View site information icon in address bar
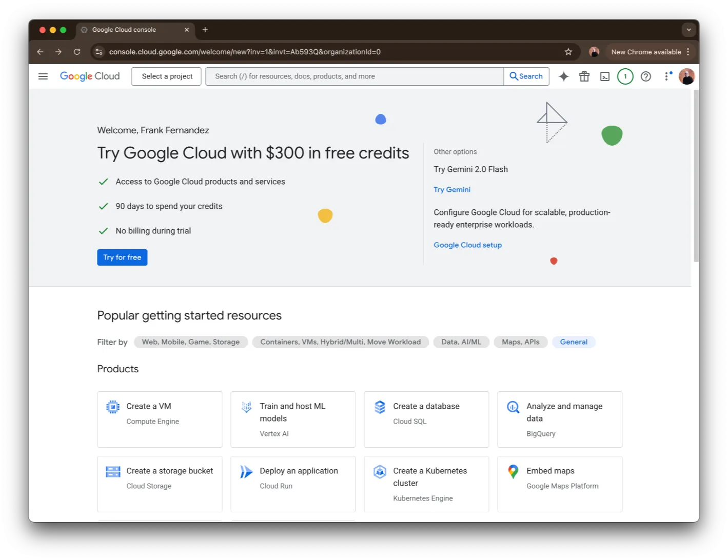 point(100,52)
